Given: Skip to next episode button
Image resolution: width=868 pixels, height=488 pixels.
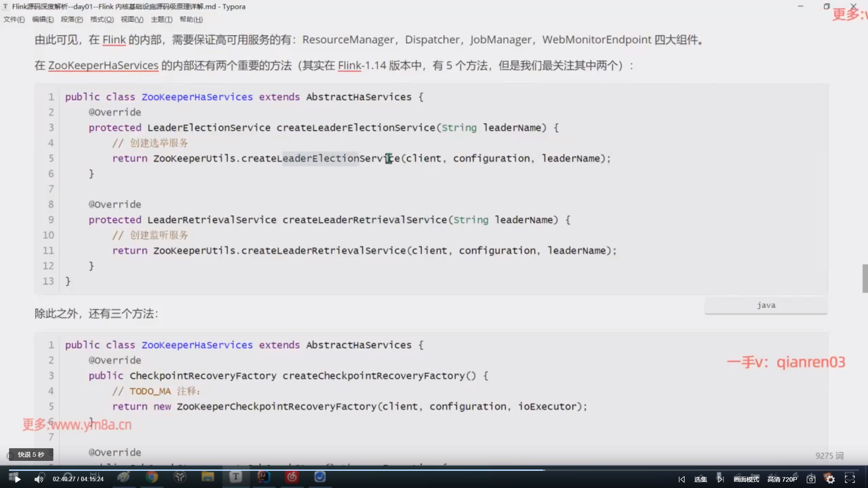Looking at the screenshot, I should point(721,479).
